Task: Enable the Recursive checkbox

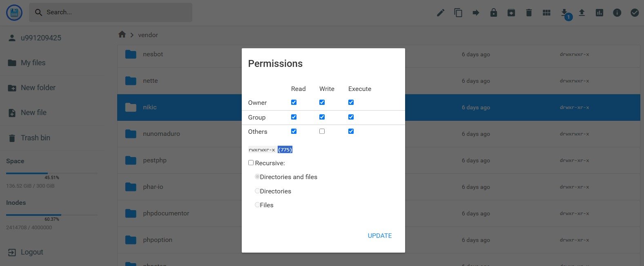Action: [x=251, y=163]
